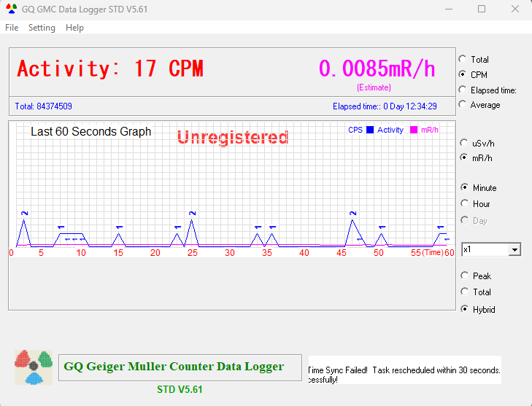This screenshot has height=406, width=532.
Task: Click the Total: 84374509 count text
Action: [44, 106]
